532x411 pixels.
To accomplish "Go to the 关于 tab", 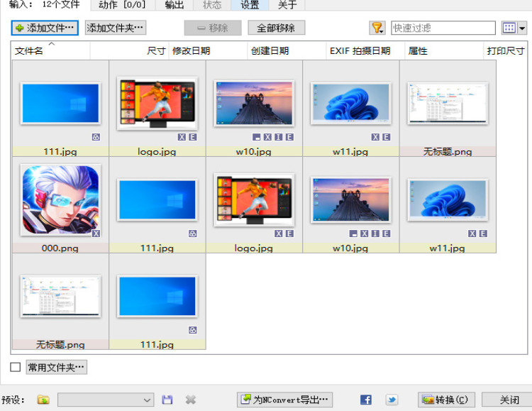I will [287, 5].
